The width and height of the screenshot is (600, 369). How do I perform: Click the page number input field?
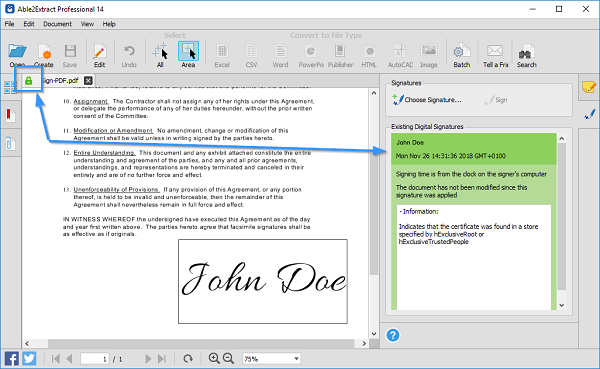95,359
